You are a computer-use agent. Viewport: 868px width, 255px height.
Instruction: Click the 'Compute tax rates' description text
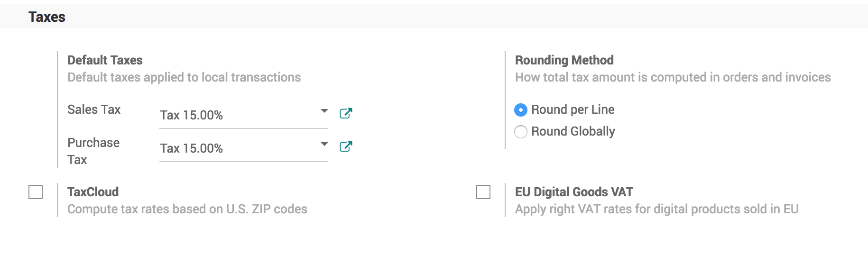click(x=187, y=209)
